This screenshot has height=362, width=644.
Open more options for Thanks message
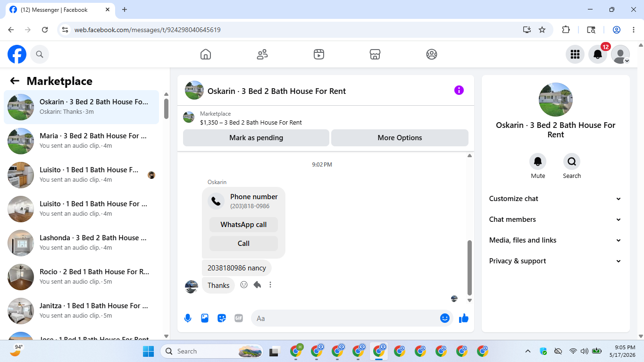(x=270, y=285)
